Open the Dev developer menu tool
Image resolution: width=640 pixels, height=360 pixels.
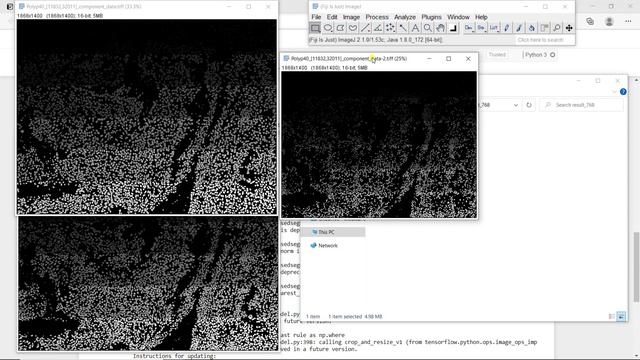469,28
